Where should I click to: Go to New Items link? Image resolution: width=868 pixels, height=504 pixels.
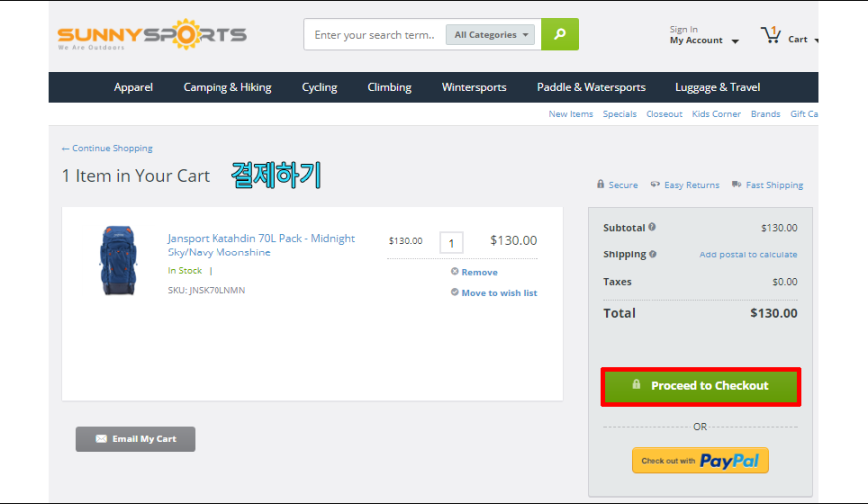pos(570,114)
